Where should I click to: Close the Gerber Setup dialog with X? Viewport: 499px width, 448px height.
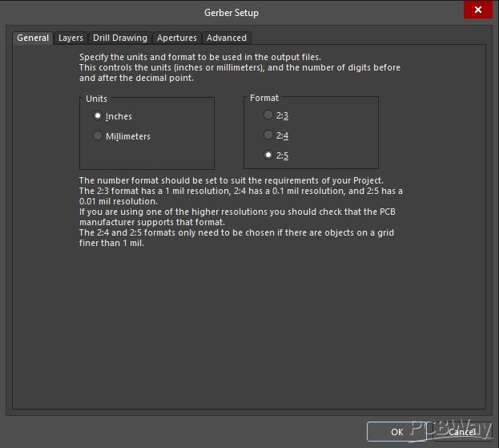point(478,10)
